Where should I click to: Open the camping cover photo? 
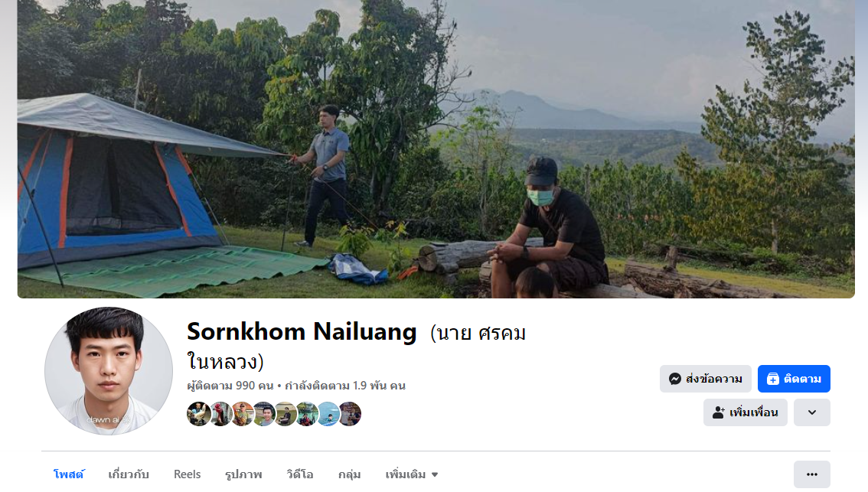(x=436, y=149)
